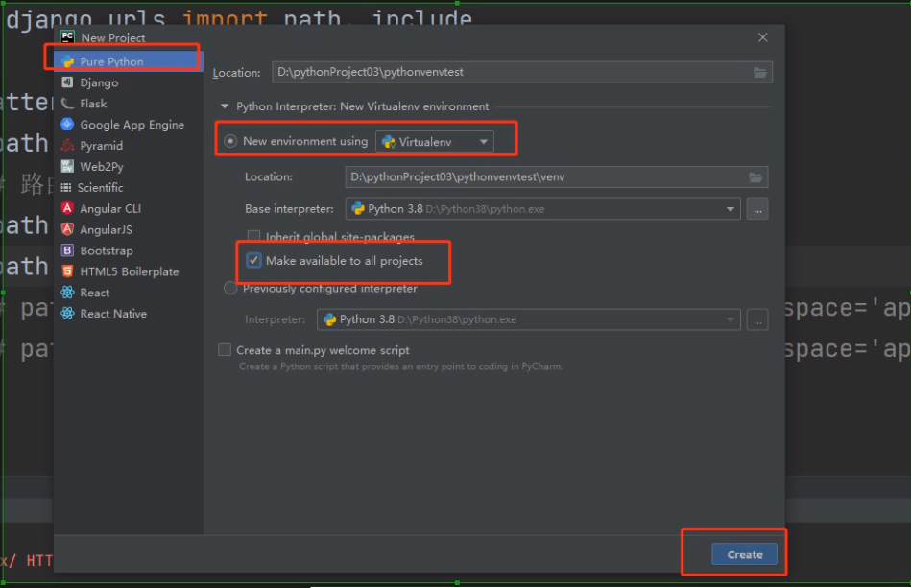911x588 pixels.
Task: Open previously configured interpreter ellipsis button
Action: tap(757, 319)
